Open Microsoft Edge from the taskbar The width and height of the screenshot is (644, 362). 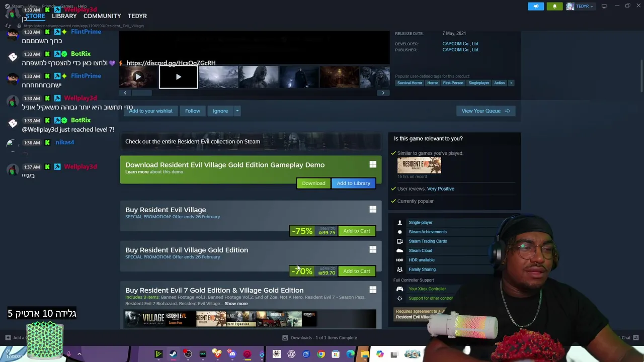pyautogui.click(x=350, y=354)
